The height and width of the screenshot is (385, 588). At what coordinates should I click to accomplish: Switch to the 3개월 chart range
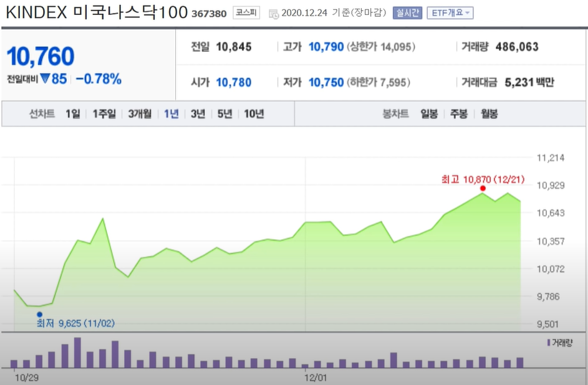(x=140, y=113)
